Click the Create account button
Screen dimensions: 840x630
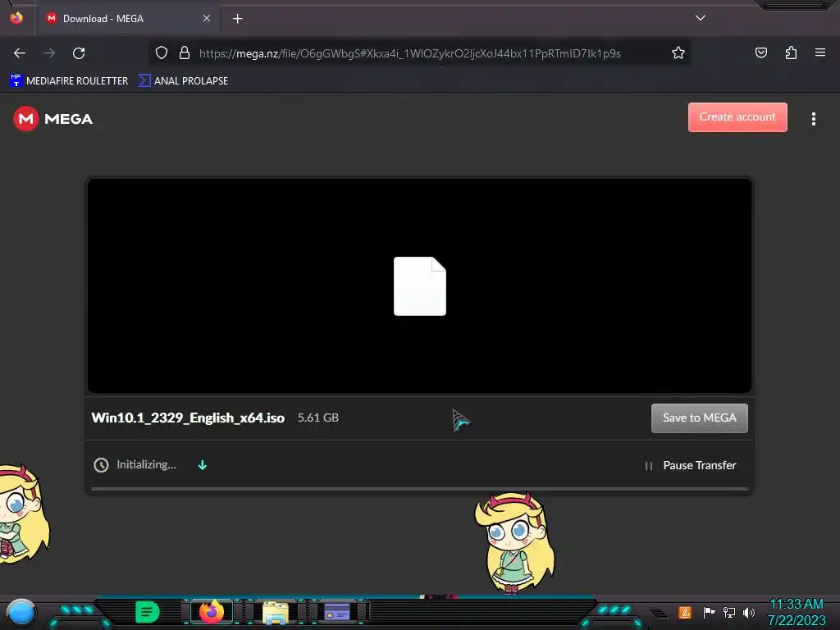(737, 116)
